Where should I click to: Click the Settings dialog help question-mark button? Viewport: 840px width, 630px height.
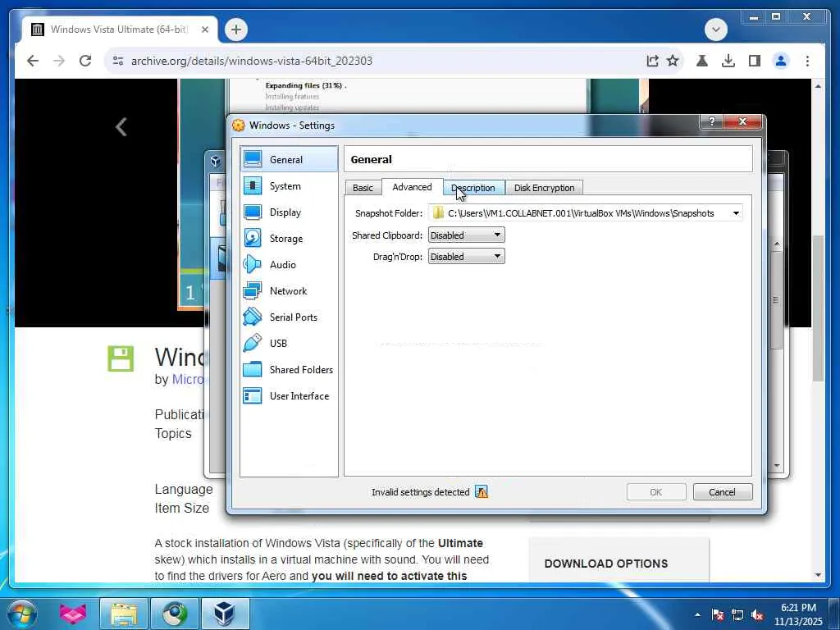[x=711, y=121]
